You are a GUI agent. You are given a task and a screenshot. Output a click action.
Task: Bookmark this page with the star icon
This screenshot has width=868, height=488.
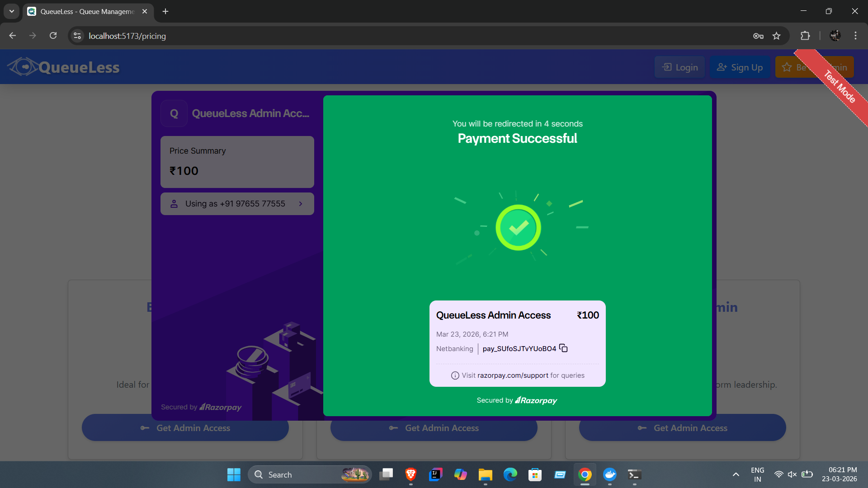click(776, 36)
